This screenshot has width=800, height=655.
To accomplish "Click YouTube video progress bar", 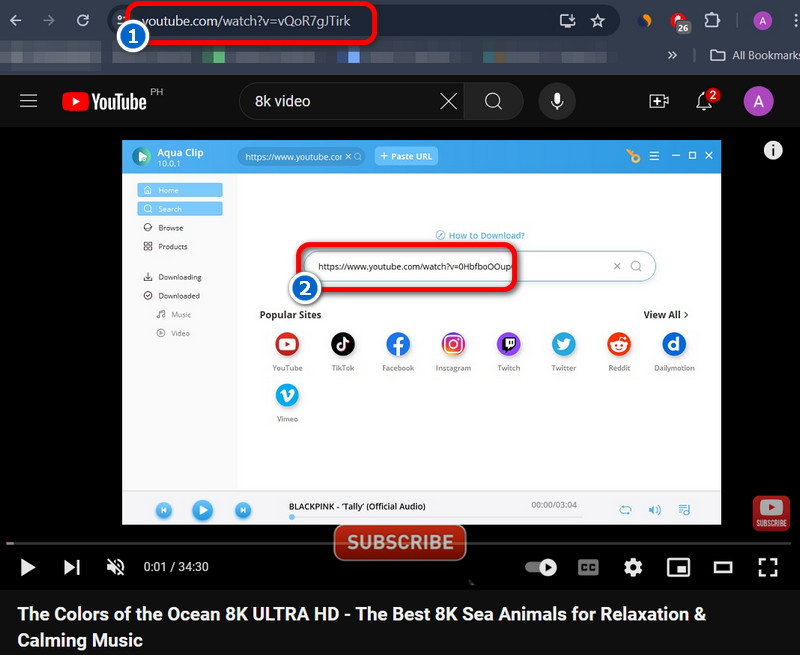I will [398, 543].
